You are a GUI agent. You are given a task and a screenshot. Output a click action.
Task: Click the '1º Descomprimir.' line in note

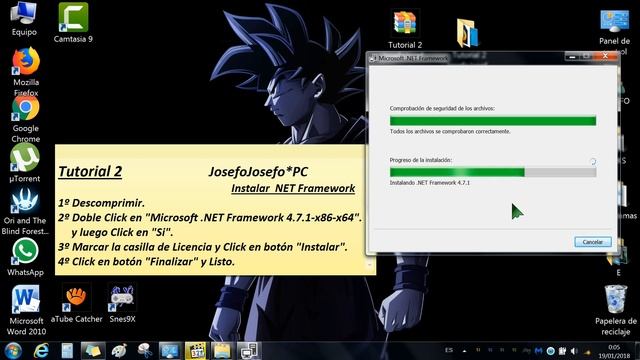click(x=101, y=203)
